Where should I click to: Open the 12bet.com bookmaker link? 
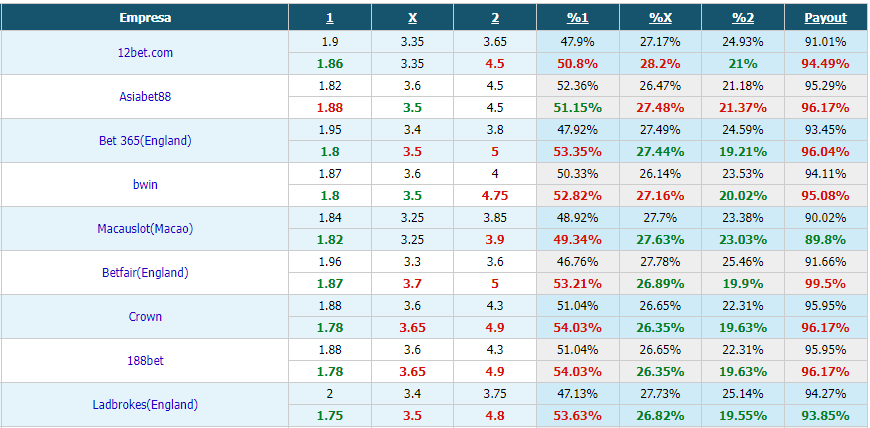[x=145, y=53]
